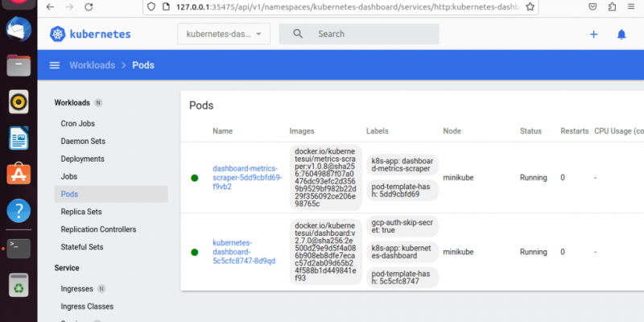This screenshot has height=322, width=644.
Task: Click the metrics-scraper image chip
Action: (x=326, y=177)
